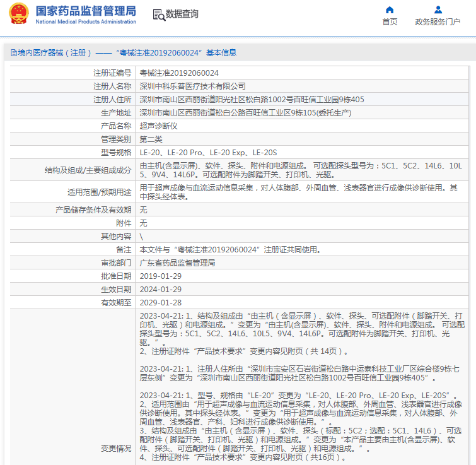Click the 首页 home icon

390,9
